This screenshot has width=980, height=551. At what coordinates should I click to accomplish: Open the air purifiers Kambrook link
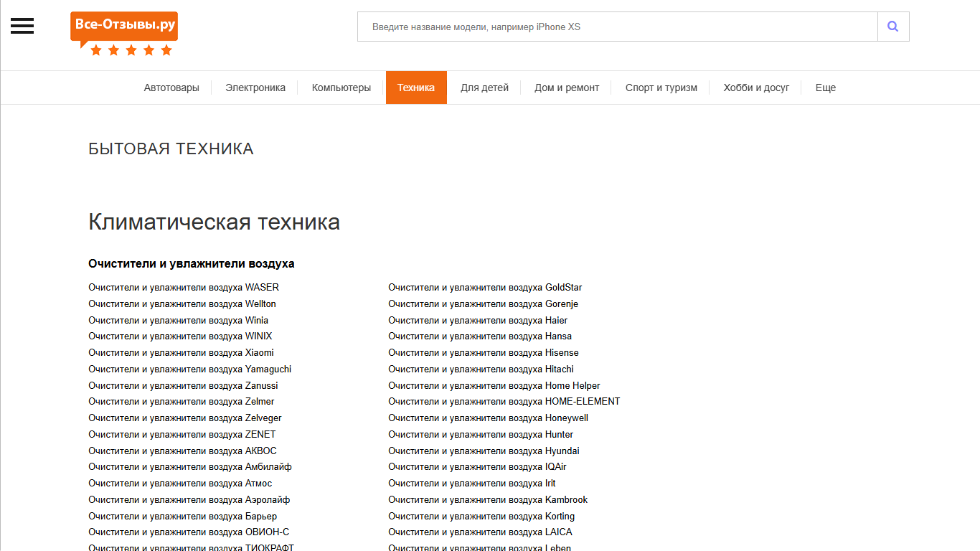[489, 499]
